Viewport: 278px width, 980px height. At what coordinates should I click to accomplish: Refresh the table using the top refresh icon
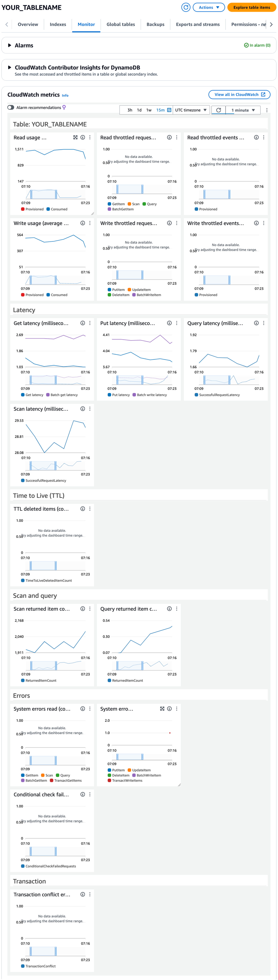186,7
